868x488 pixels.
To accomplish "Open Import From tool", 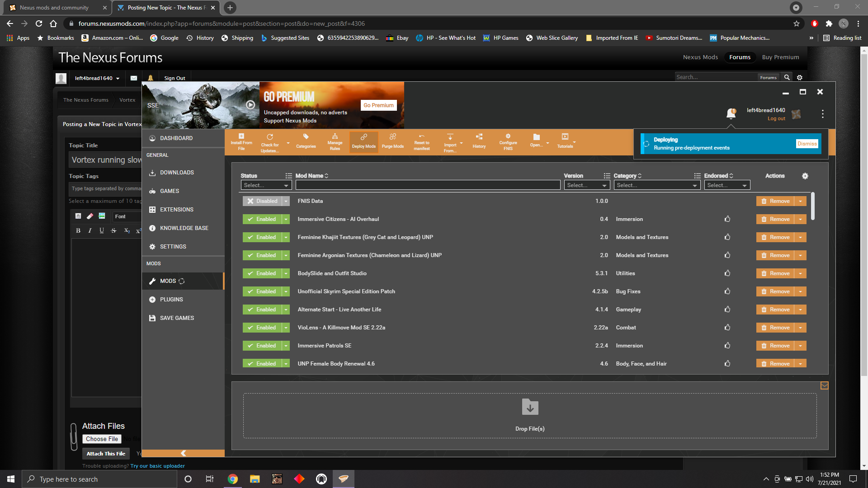I will point(450,143).
